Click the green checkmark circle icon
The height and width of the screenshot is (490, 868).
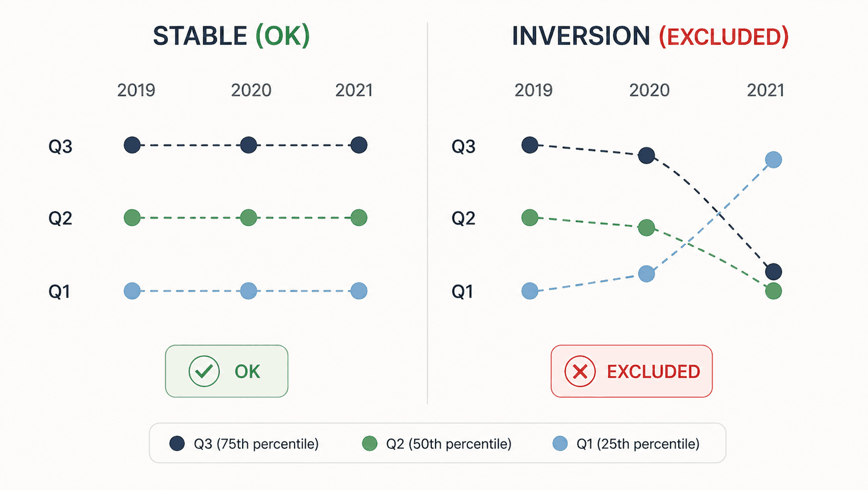pos(204,371)
